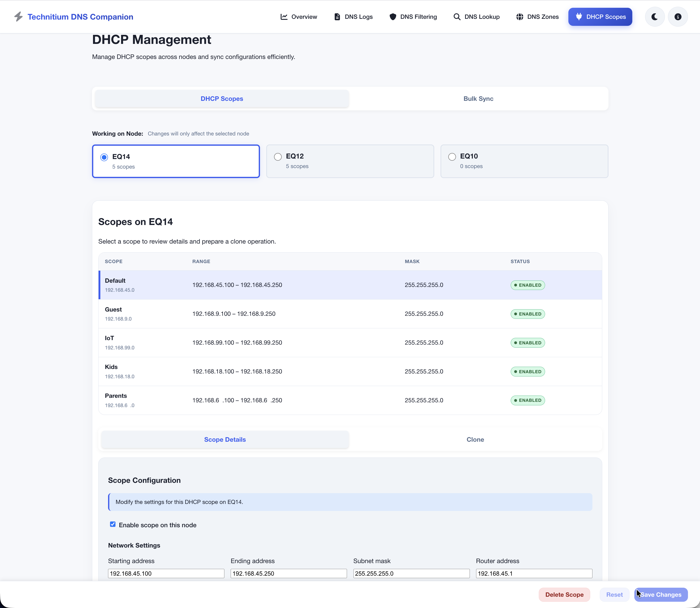Screen dimensions: 700x608
Task: Click the Starting address input field
Action: click(x=165, y=573)
